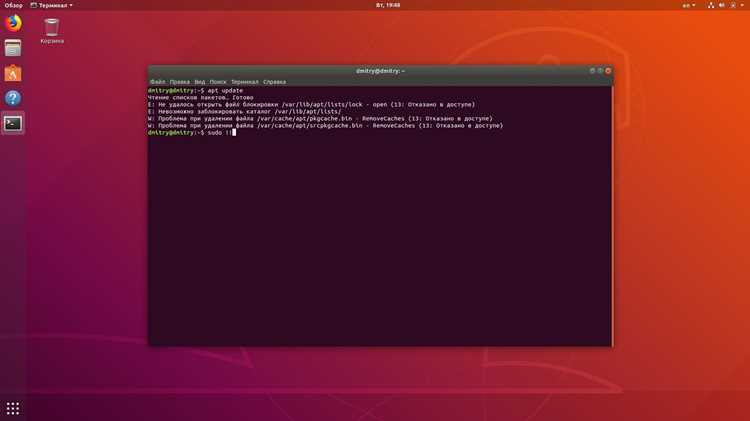750x421 pixels.
Task: Show Applications grid at dock bottom
Action: click(x=13, y=408)
